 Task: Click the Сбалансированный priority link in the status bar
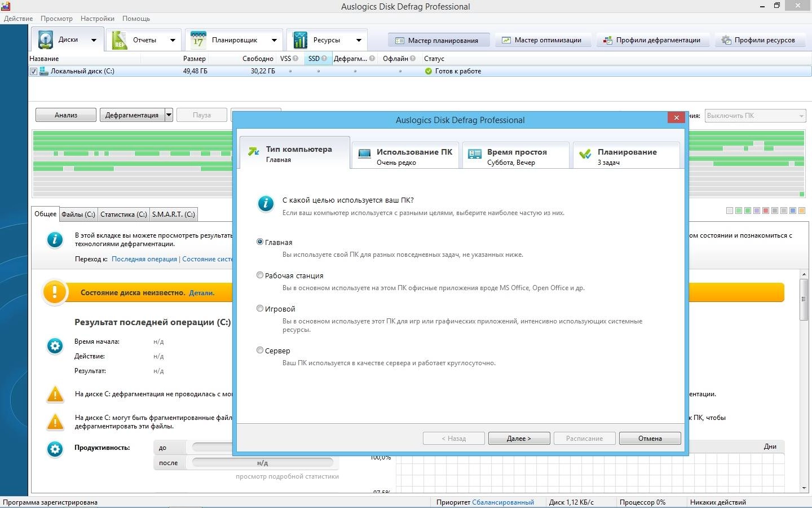click(x=503, y=502)
